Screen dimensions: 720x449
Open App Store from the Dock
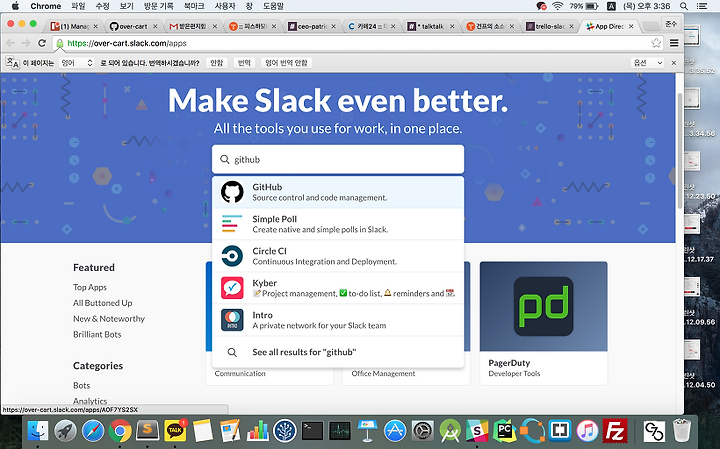coord(395,430)
